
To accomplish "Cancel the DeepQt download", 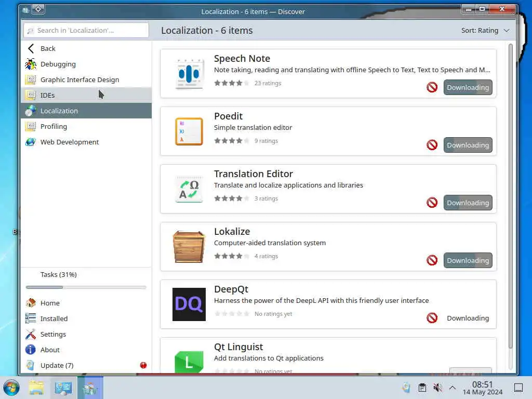I will click(x=432, y=318).
